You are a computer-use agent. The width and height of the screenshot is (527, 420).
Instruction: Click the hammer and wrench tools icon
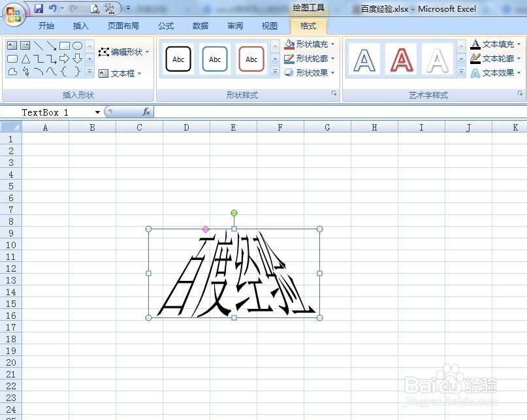(x=109, y=8)
